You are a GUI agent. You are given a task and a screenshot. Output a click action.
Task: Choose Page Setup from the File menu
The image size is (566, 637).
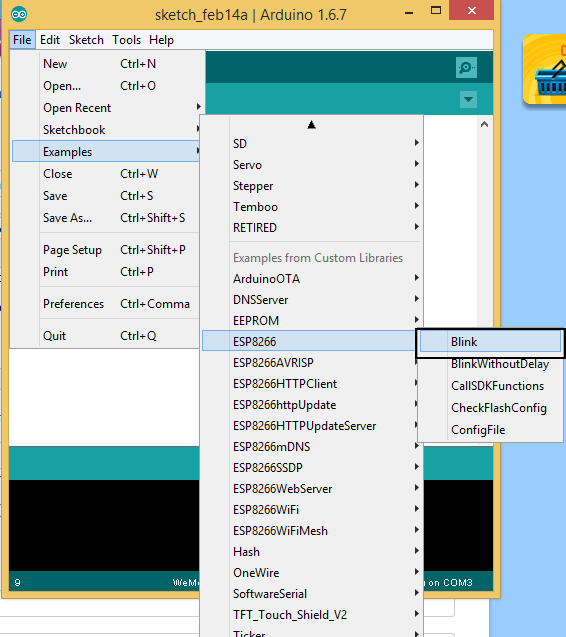pyautogui.click(x=106, y=249)
